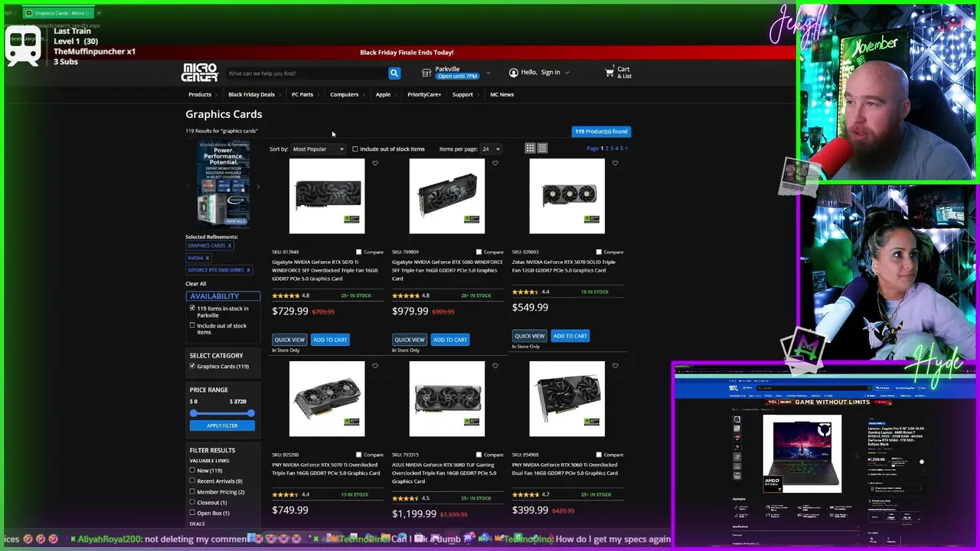
Task: Click the new browser tab plus button
Action: click(x=99, y=13)
